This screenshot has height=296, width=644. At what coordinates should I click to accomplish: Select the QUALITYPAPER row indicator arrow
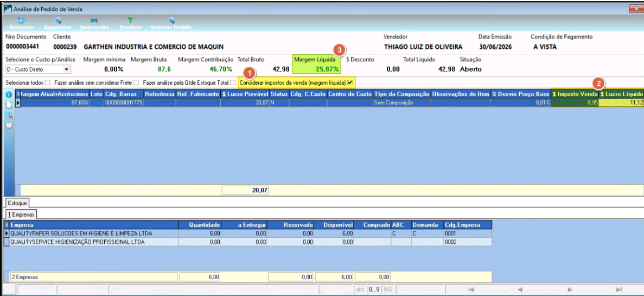coord(7,234)
